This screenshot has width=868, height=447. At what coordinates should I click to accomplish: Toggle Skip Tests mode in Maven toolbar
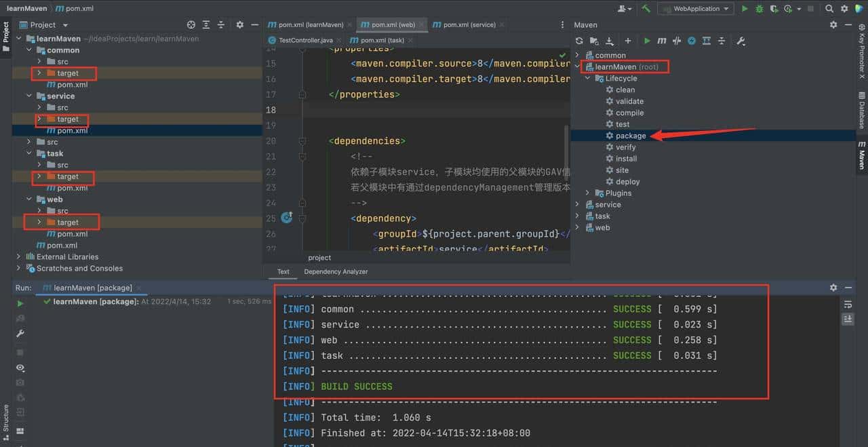[x=692, y=41]
